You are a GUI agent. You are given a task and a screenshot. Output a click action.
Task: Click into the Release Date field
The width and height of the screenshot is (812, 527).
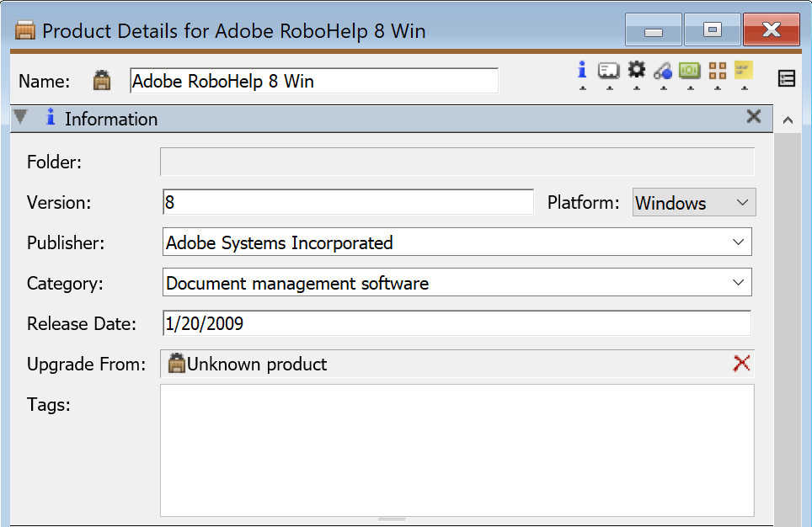point(457,323)
